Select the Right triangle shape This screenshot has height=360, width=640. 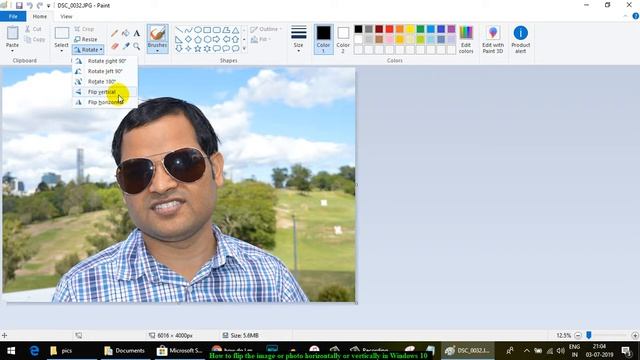click(x=179, y=40)
